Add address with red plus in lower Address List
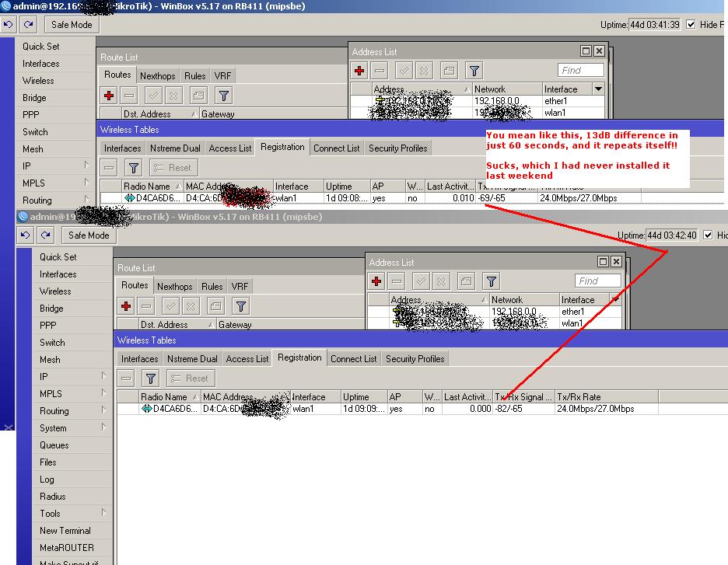Image resolution: width=728 pixels, height=565 pixels. click(376, 281)
